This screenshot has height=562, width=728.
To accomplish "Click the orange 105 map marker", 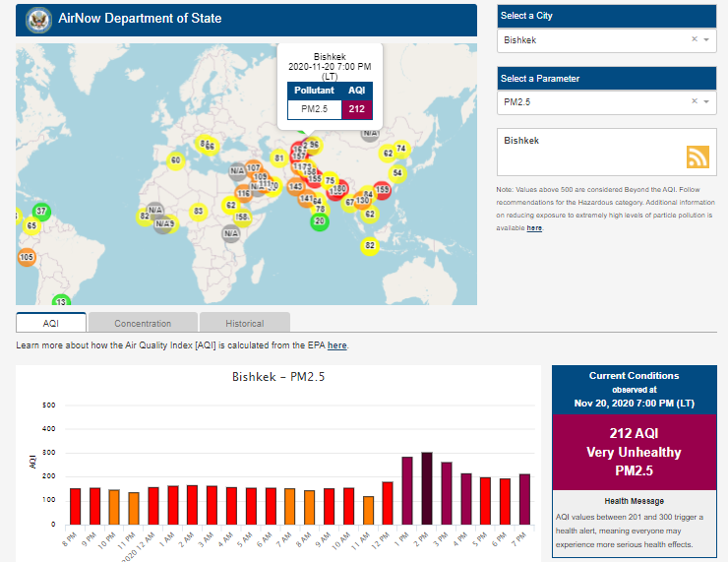I will point(27,258).
